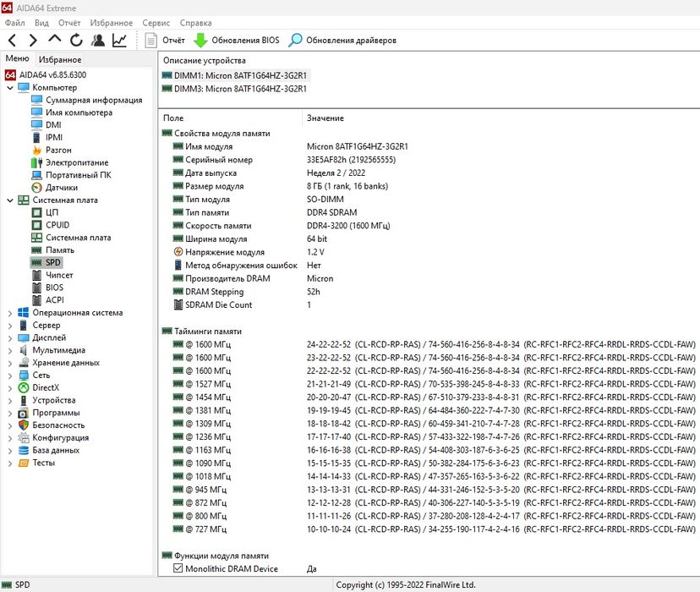Open the Справка menu

(x=195, y=23)
